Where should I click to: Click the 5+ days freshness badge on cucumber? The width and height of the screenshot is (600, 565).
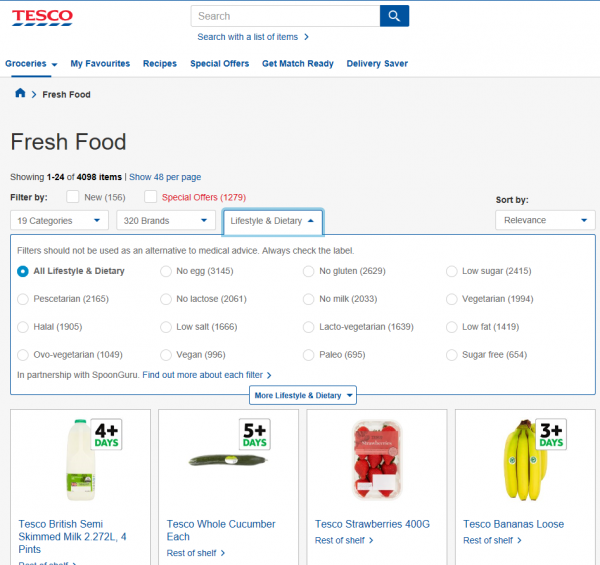point(254,434)
